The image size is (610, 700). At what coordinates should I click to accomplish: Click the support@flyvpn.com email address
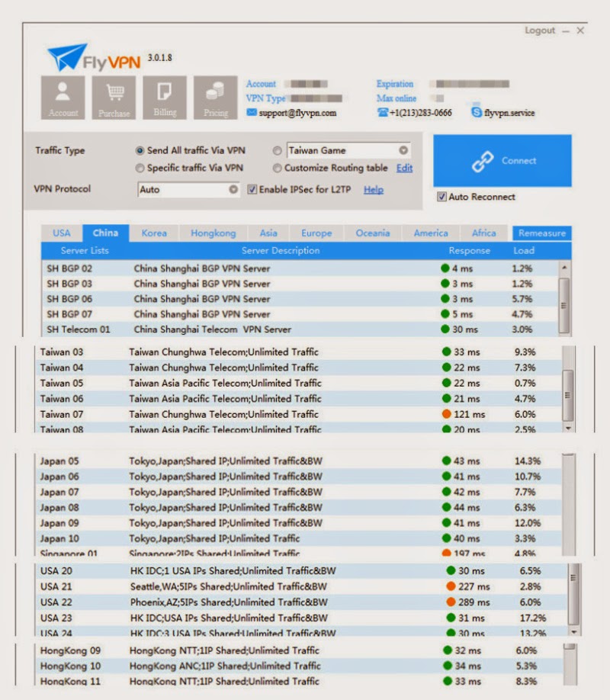tap(297, 113)
